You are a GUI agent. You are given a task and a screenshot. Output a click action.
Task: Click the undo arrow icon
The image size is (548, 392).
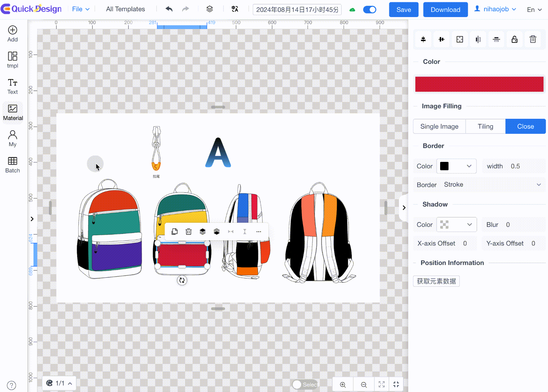point(169,9)
